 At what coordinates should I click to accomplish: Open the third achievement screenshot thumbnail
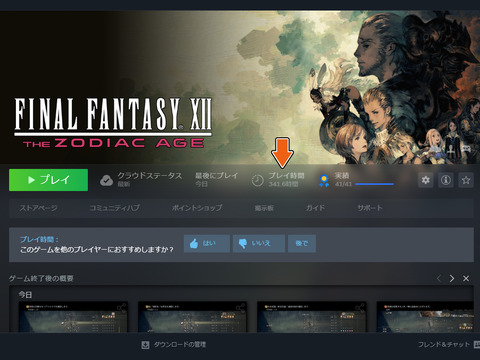pyautogui.click(x=312, y=317)
